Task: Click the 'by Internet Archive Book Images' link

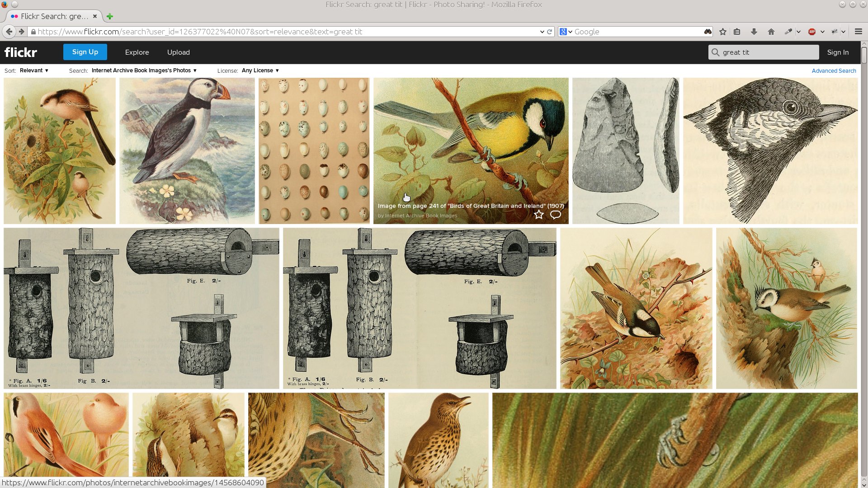Action: click(x=417, y=216)
